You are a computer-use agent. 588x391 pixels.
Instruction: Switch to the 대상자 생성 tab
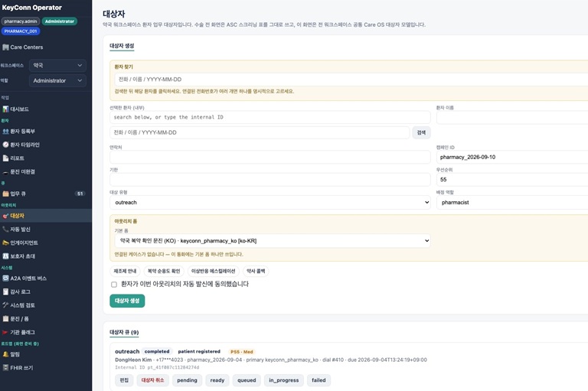pyautogui.click(x=122, y=46)
